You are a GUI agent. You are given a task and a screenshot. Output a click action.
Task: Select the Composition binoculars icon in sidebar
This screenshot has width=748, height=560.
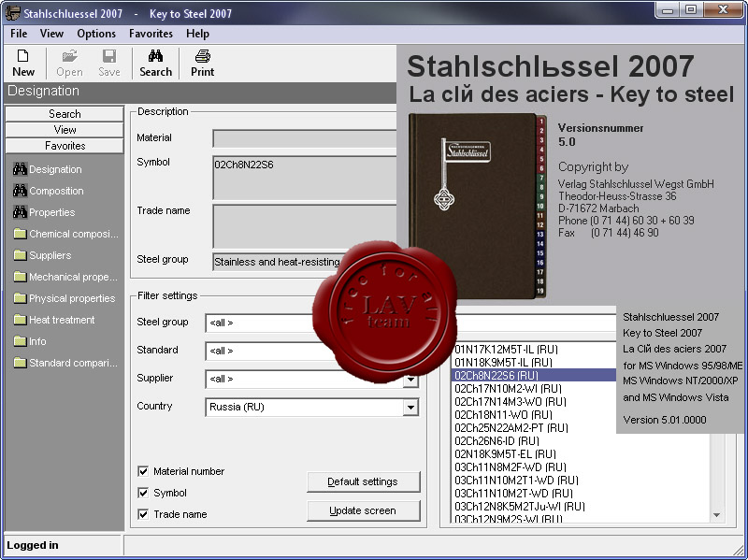click(20, 191)
